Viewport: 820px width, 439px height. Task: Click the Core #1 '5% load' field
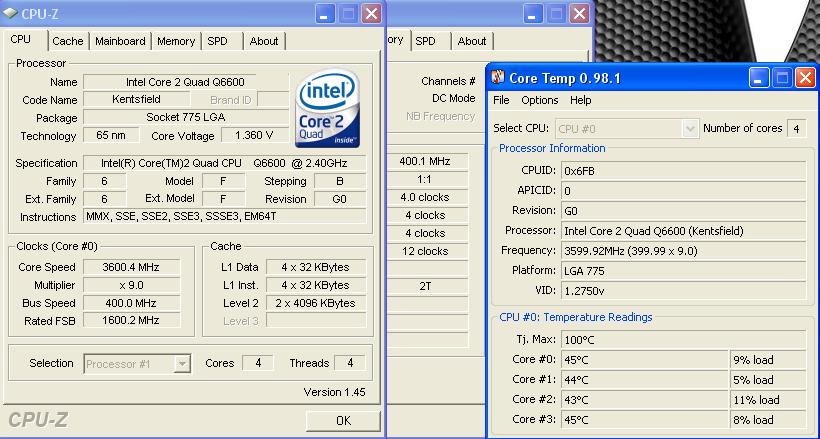coord(768,379)
